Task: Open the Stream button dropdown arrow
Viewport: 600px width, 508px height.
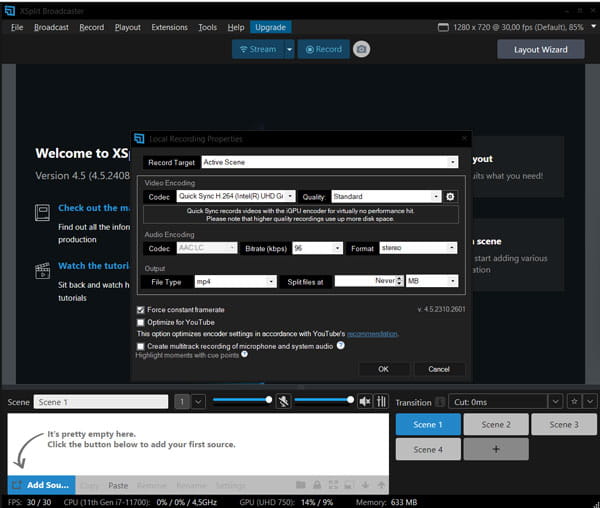Action: [x=290, y=49]
